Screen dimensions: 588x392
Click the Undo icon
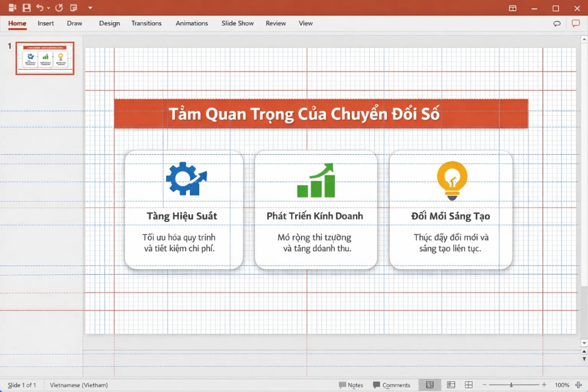point(39,8)
